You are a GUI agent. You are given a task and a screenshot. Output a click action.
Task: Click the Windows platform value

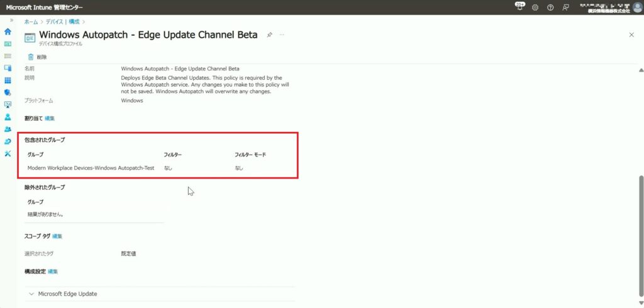point(132,101)
